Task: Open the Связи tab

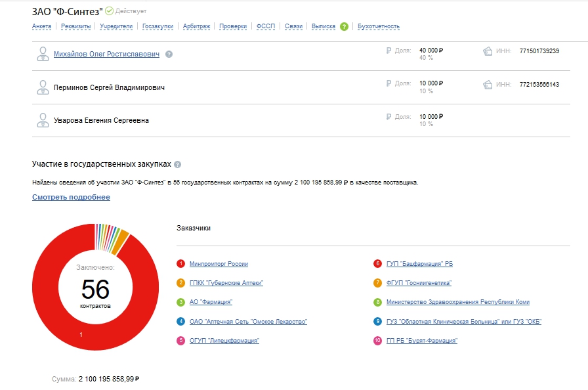Action: 293,26
